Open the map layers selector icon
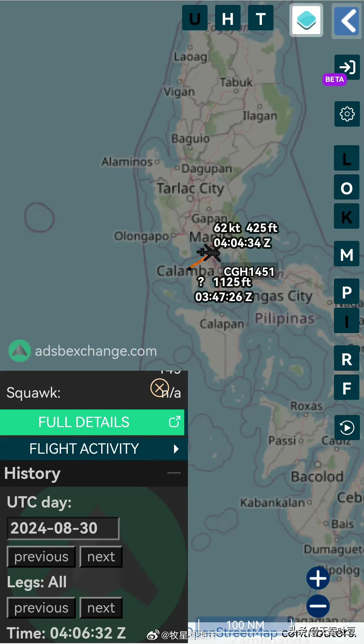The height and width of the screenshot is (644, 364). point(306,20)
